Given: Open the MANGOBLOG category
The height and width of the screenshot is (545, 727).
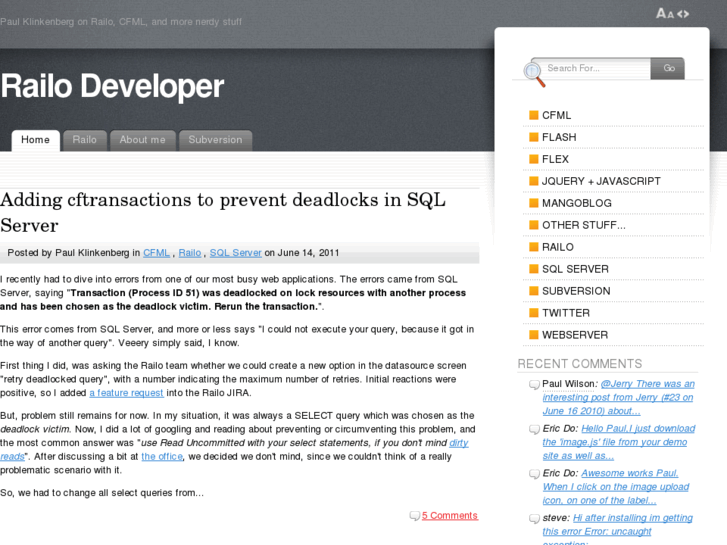Looking at the screenshot, I should coord(577,203).
